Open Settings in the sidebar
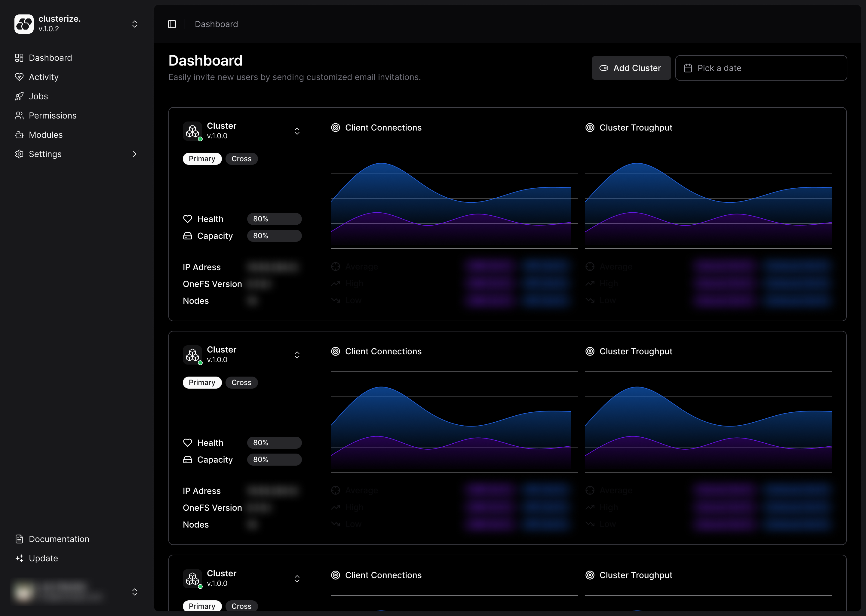 point(77,154)
